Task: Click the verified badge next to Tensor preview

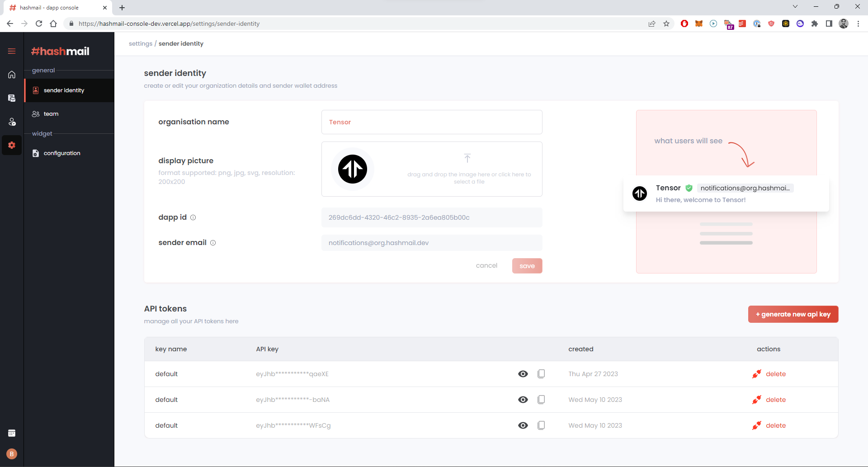Action: click(x=689, y=188)
